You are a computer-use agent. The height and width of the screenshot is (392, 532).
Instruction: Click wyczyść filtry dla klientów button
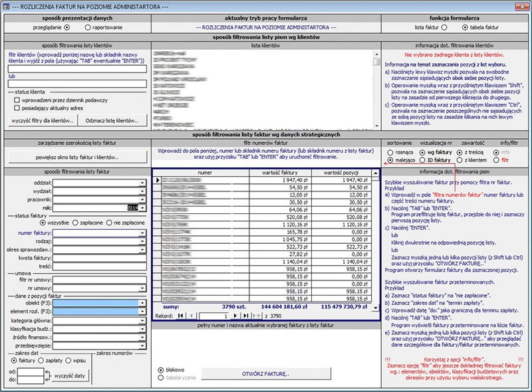pyautogui.click(x=43, y=121)
